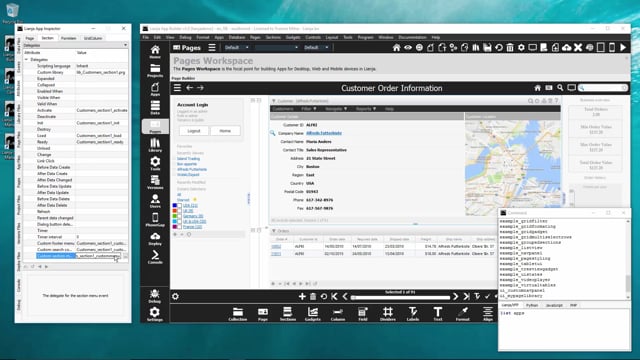Click the gear icon in the page footer bar
This screenshot has width=640, height=360.
175,297
